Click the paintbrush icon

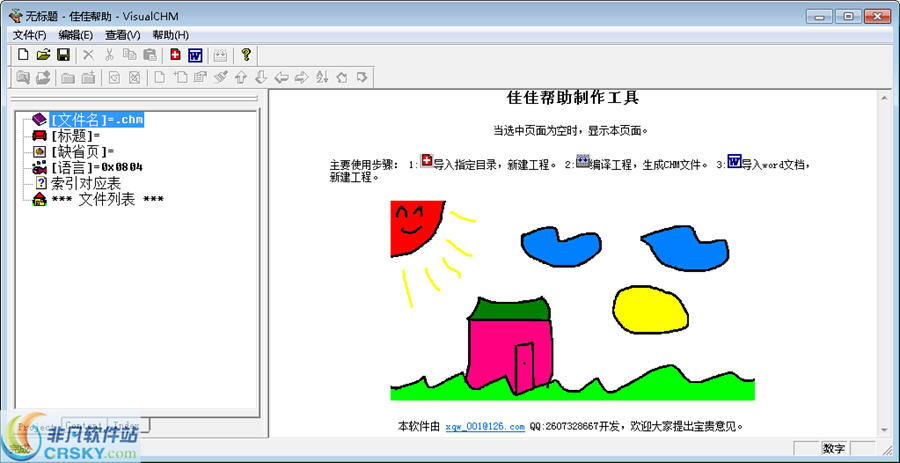(220, 77)
